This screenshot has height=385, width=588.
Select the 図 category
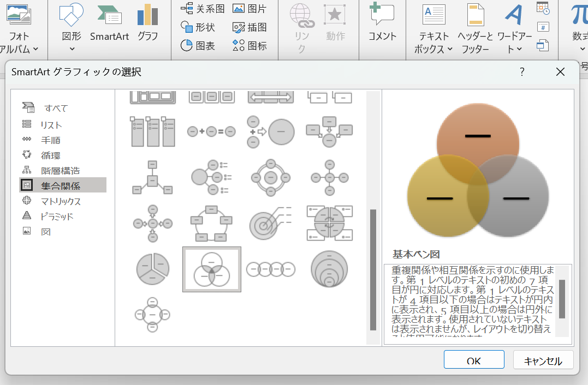[63, 232]
